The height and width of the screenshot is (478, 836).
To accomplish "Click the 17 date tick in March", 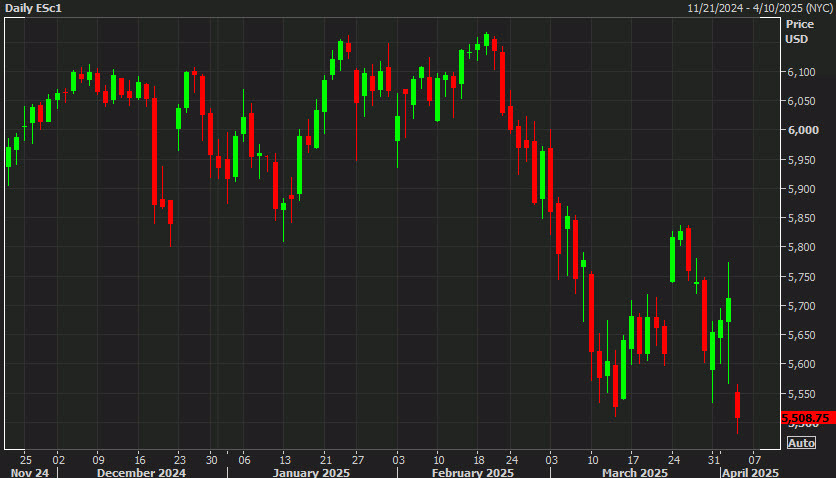I will [633, 460].
